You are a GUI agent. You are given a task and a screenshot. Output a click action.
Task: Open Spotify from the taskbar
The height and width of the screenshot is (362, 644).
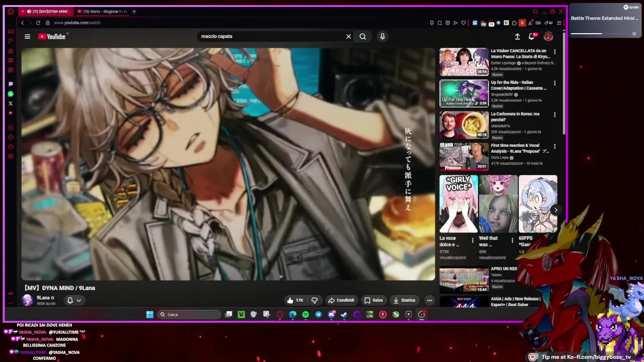coord(305,314)
